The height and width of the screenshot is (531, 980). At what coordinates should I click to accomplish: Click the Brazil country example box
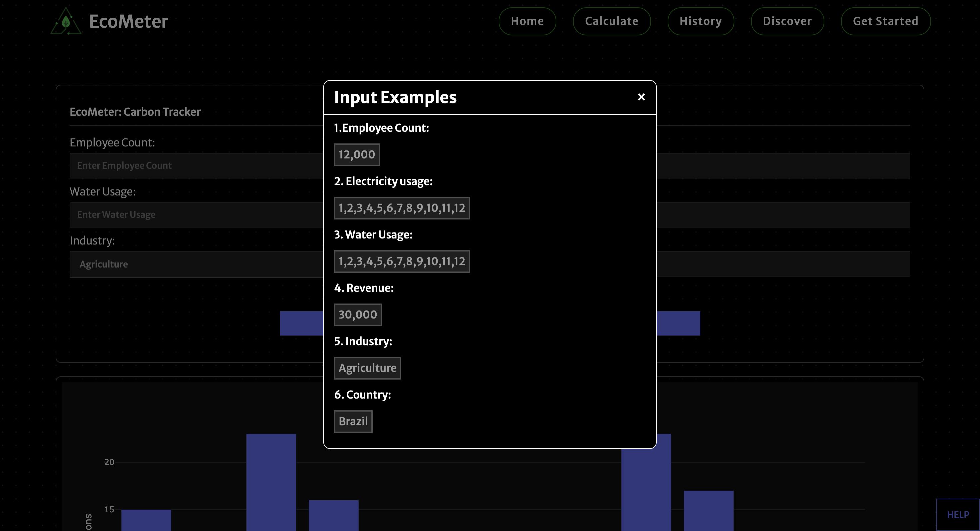point(353,421)
